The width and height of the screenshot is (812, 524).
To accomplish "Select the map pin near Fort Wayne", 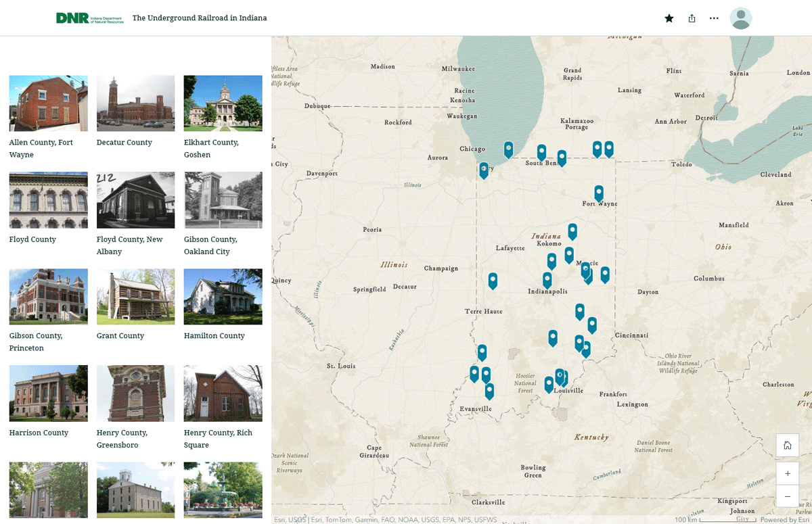I will (598, 193).
